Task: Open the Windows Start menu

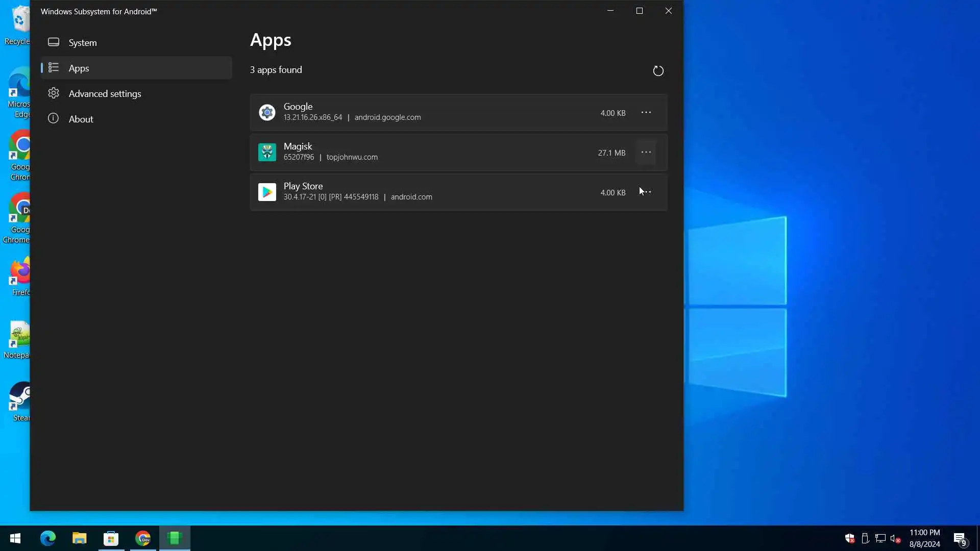Action: pos(15,538)
